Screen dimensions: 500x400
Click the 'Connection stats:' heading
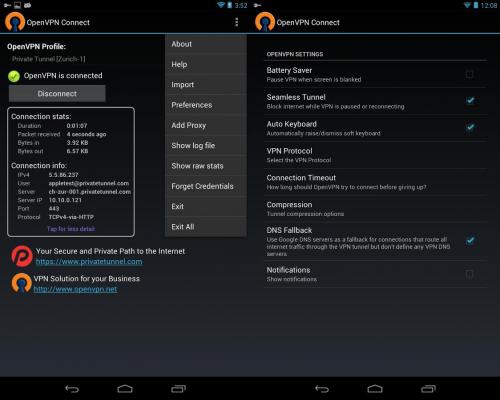[x=41, y=117]
